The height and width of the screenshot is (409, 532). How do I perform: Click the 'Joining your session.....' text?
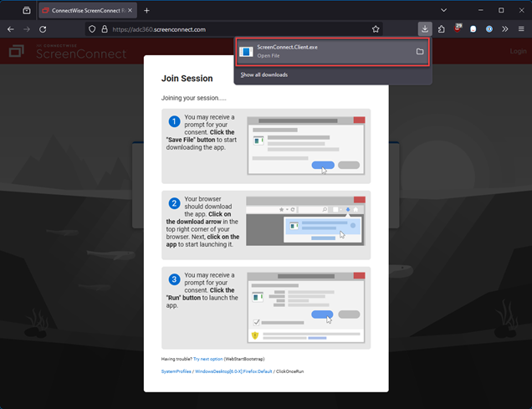click(x=194, y=98)
